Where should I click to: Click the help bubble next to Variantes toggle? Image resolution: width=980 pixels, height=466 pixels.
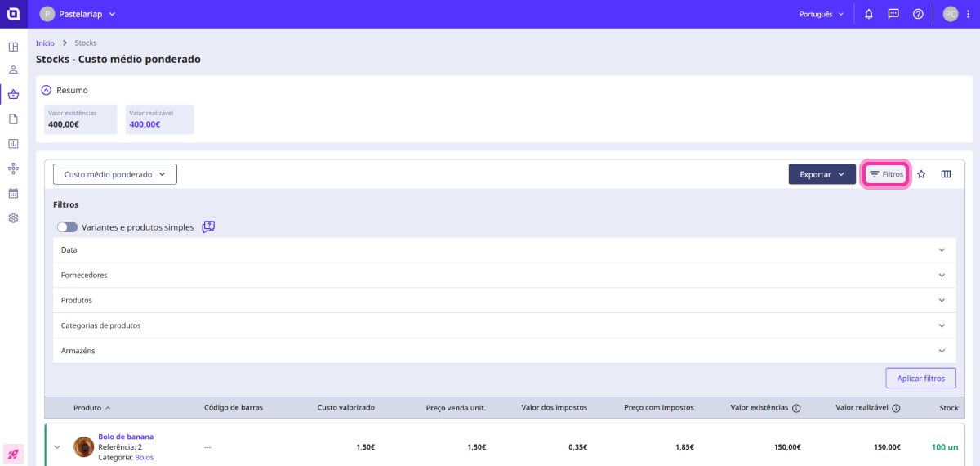208,226
